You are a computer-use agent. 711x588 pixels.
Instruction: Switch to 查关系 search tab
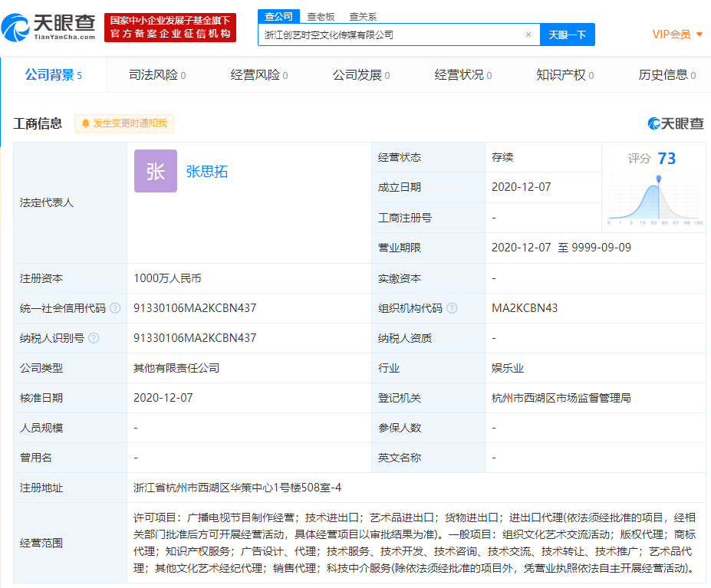coord(363,17)
